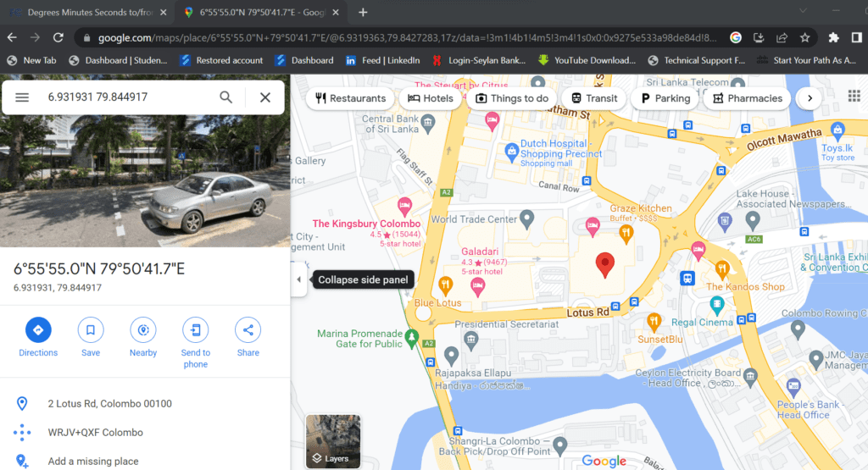Collapse the side panel arrow
Image resolution: width=868 pixels, height=470 pixels.
pos(298,280)
